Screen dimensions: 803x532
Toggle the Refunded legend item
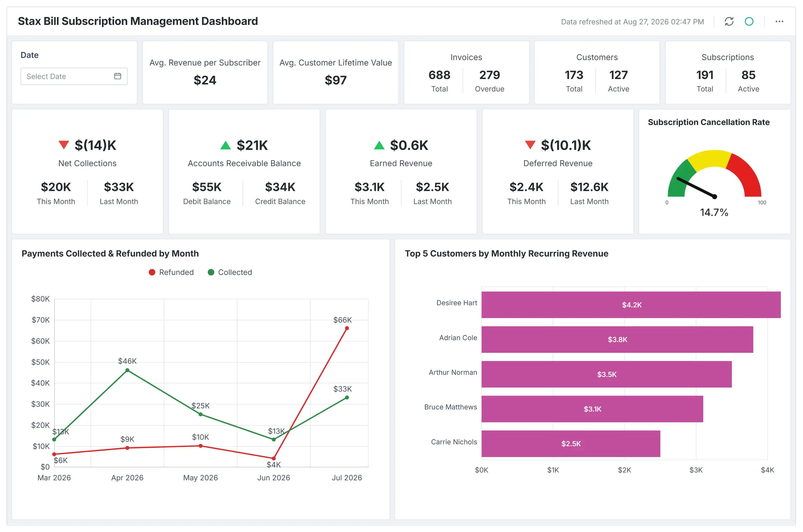(171, 272)
